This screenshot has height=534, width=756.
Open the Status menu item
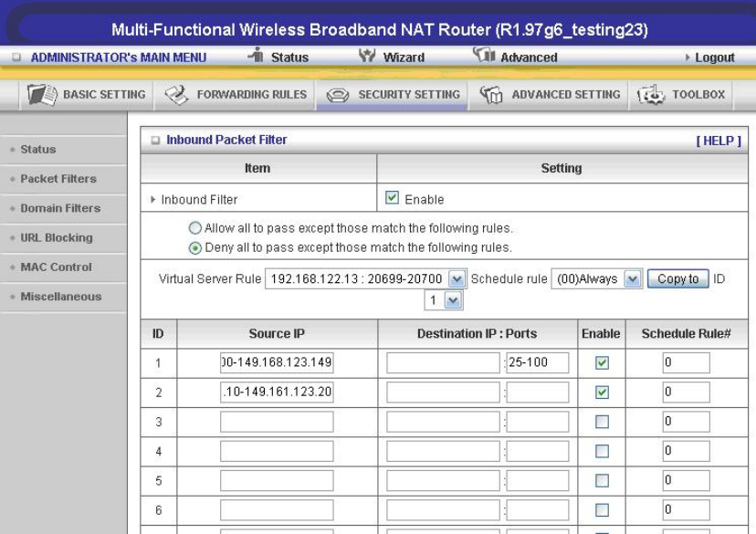(289, 58)
